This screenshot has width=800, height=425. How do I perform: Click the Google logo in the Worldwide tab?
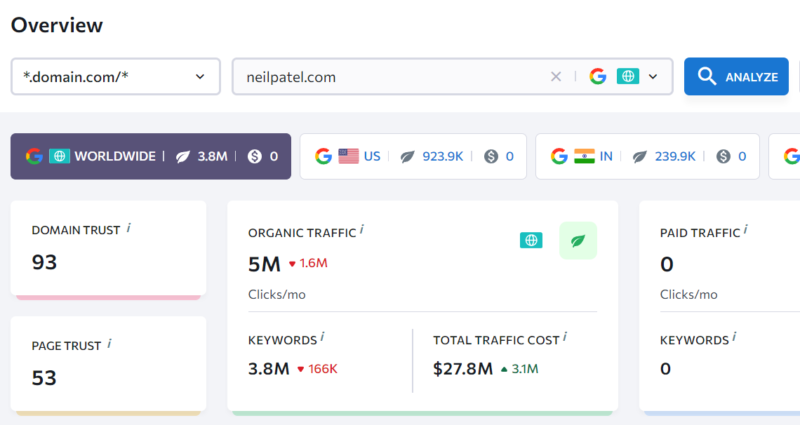click(x=34, y=156)
